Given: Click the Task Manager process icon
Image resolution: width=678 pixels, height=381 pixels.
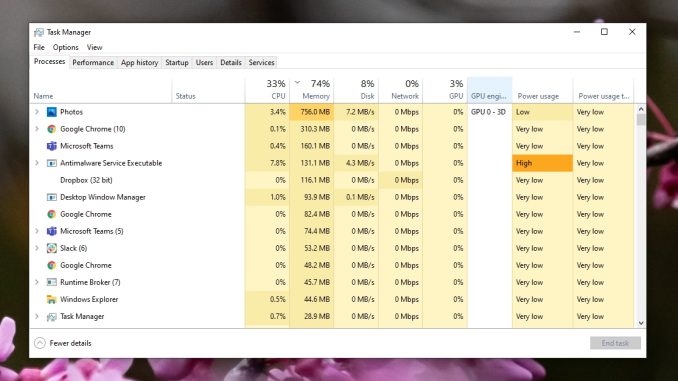Looking at the screenshot, I should tap(51, 317).
